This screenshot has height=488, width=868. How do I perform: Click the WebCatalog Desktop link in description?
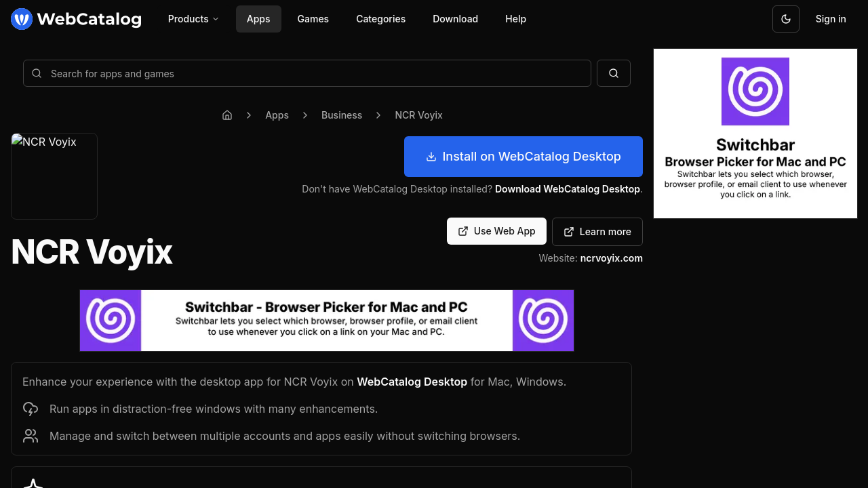(412, 382)
